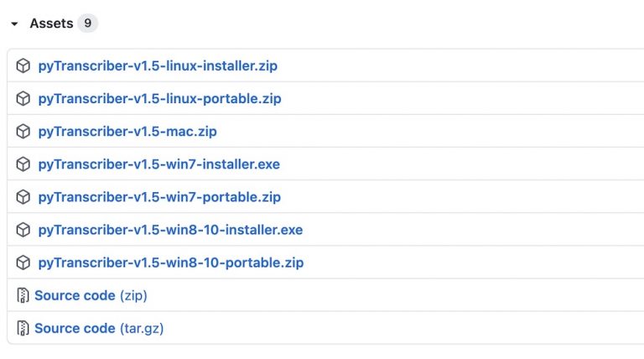644x359 pixels.
Task: Click package icon beside win8-10-portable.zip
Action: click(23, 263)
